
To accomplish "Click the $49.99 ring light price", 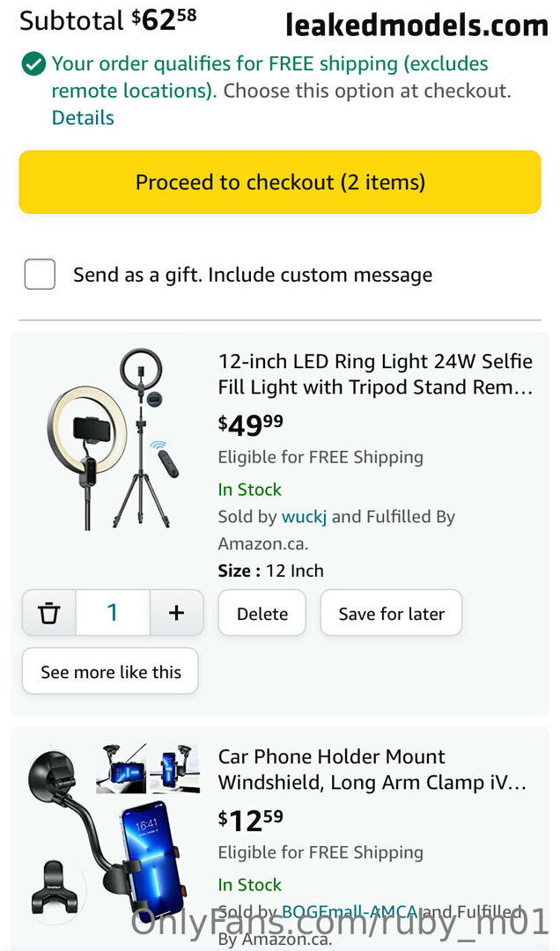I will tap(251, 425).
